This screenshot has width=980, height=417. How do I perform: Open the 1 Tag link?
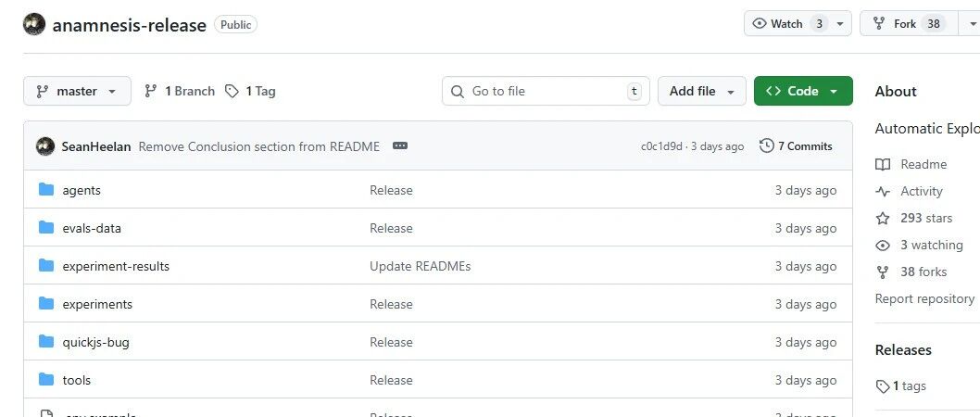point(251,92)
